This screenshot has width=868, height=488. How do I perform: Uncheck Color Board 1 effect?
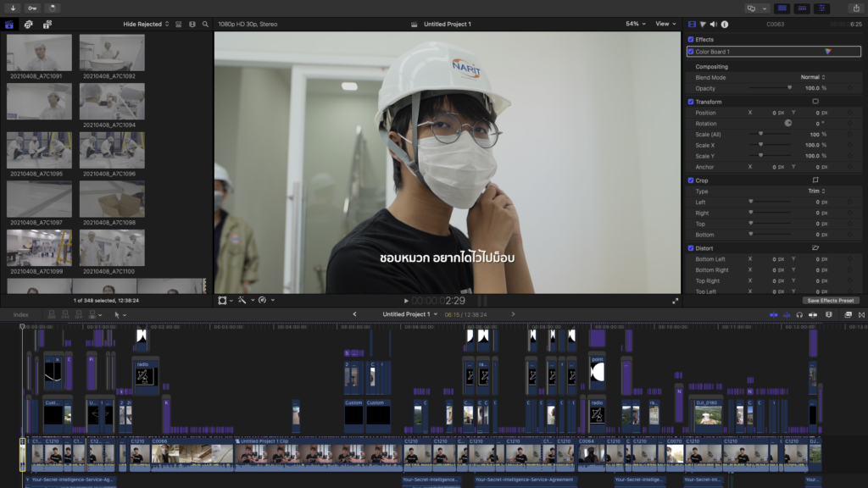pyautogui.click(x=691, y=52)
